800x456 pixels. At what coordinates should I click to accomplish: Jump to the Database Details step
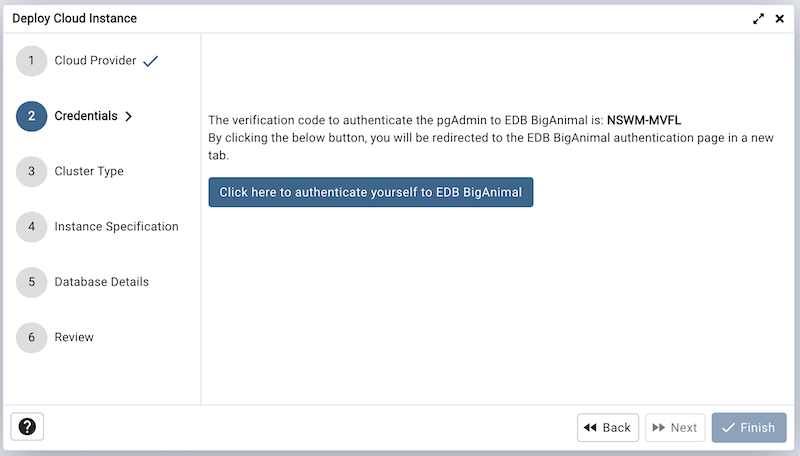point(101,282)
